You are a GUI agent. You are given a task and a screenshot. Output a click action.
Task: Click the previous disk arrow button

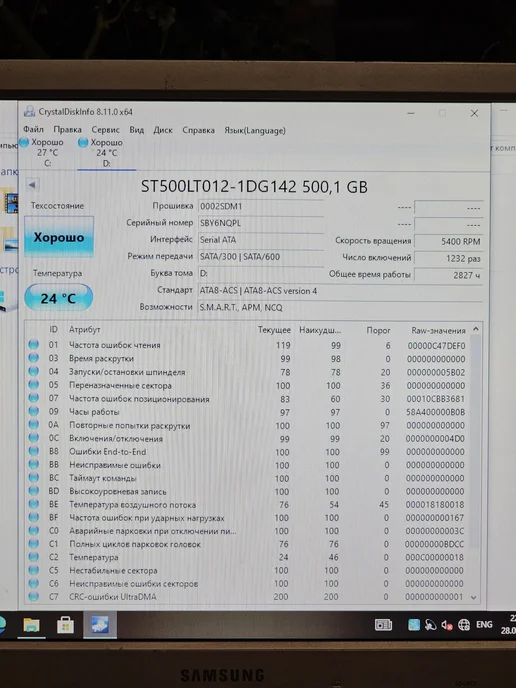pos(32,185)
